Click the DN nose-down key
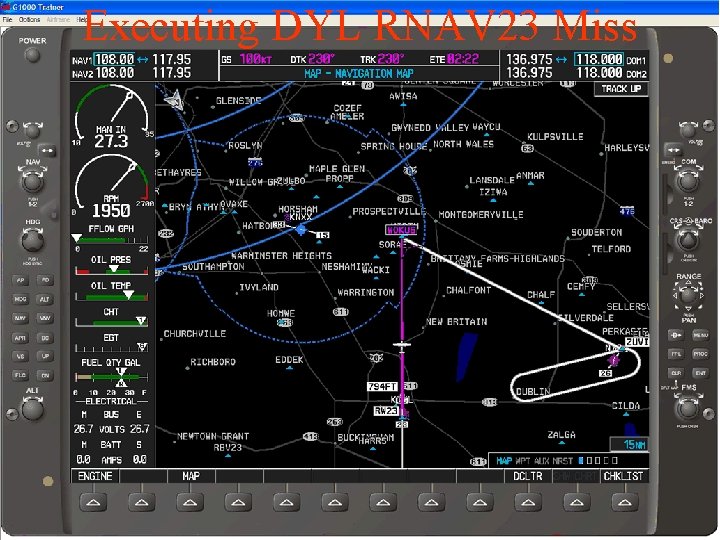Screen dimensions: 720x540 [x=45, y=375]
